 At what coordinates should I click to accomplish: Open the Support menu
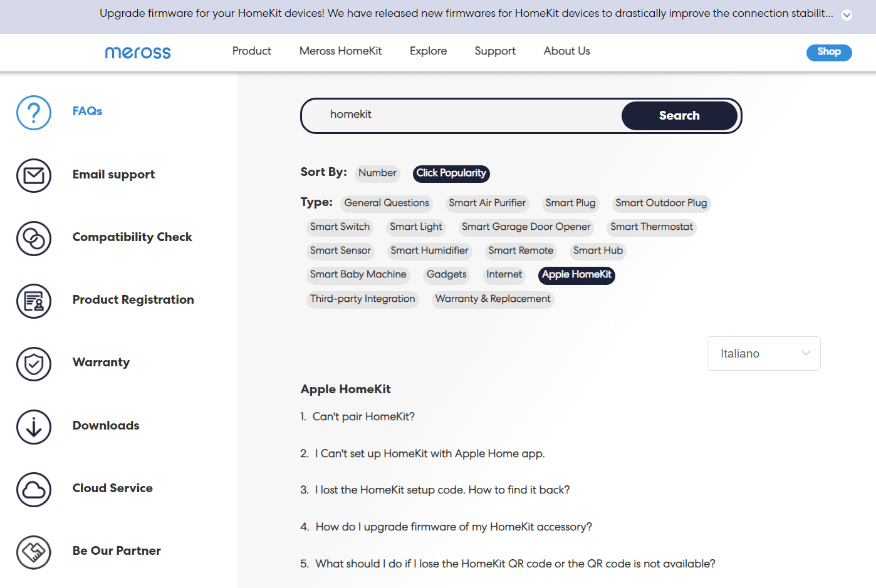click(x=495, y=51)
